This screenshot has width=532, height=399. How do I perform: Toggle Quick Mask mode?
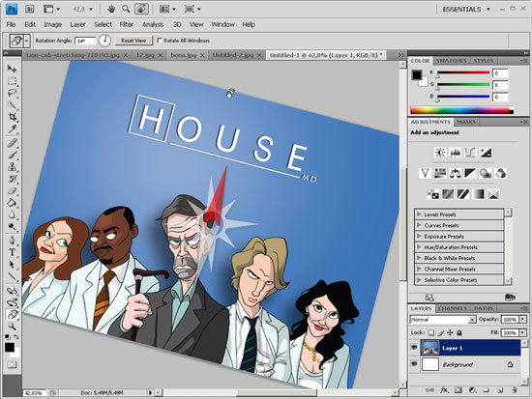click(x=13, y=365)
